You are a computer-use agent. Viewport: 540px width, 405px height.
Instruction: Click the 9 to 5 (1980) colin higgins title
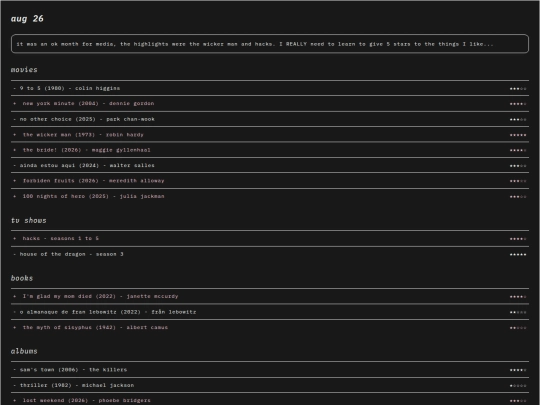pos(70,88)
